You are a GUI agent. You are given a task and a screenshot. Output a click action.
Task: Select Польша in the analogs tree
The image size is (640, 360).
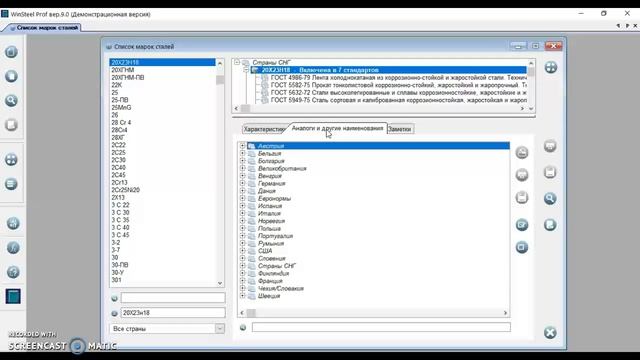(269, 228)
